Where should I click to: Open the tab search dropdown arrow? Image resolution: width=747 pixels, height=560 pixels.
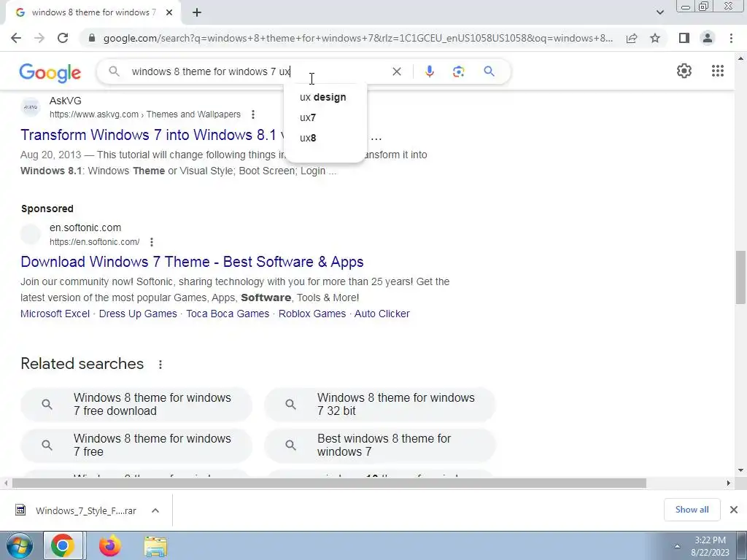659,12
